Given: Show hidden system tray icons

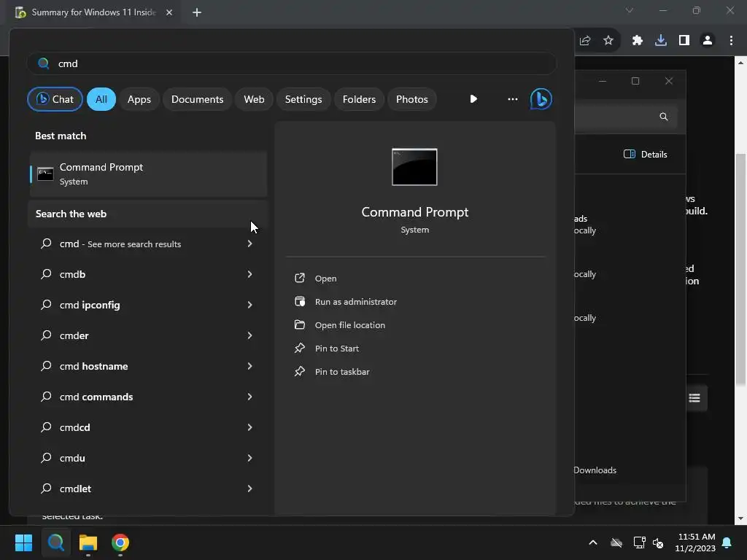Looking at the screenshot, I should pyautogui.click(x=592, y=542).
